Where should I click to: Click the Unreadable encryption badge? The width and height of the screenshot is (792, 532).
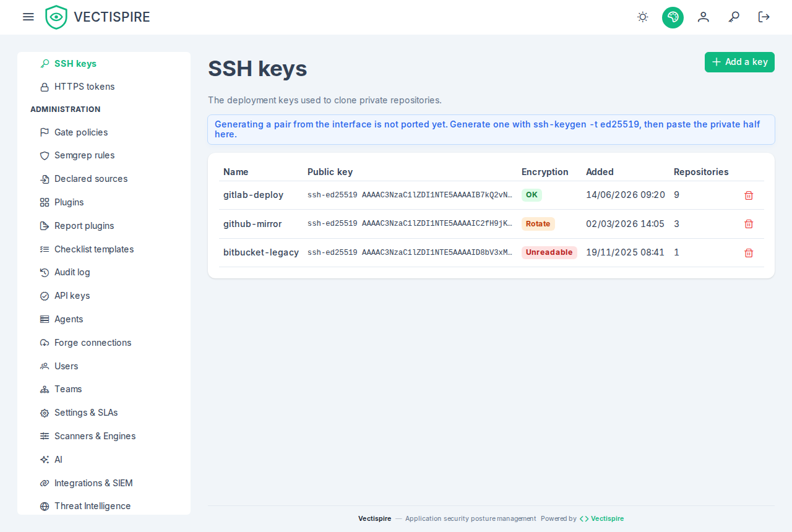549,252
